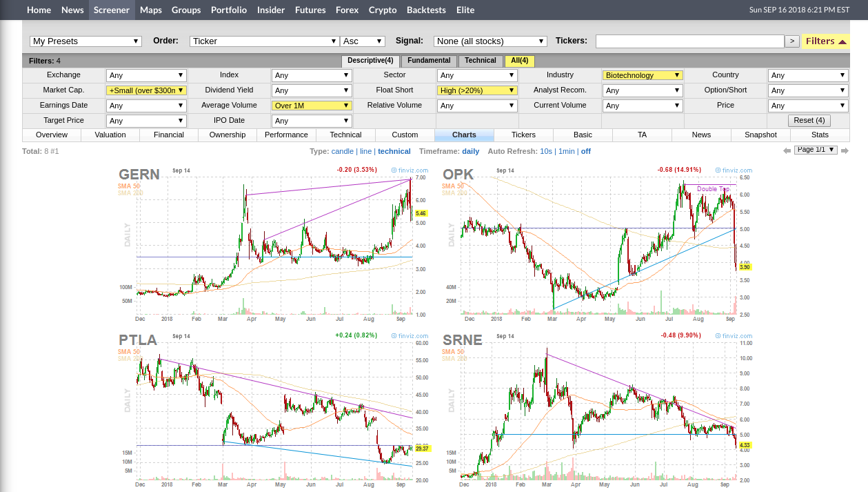Open the OPK chart thumbnail

point(597,244)
